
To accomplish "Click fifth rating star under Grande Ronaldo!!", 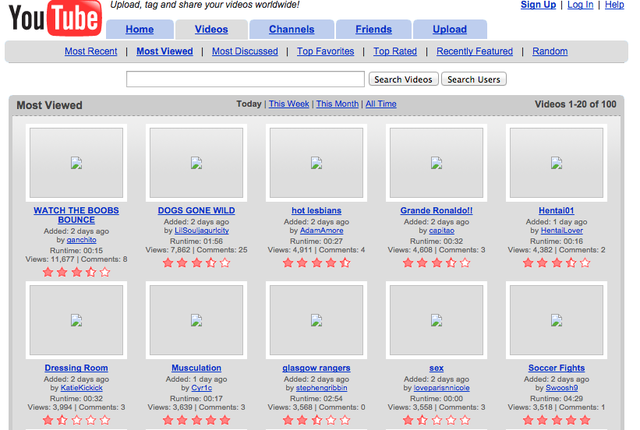I will click(x=465, y=263).
